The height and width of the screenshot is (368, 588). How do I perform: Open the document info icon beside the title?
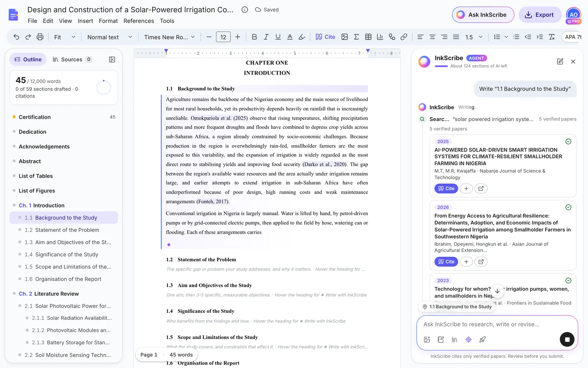click(245, 10)
